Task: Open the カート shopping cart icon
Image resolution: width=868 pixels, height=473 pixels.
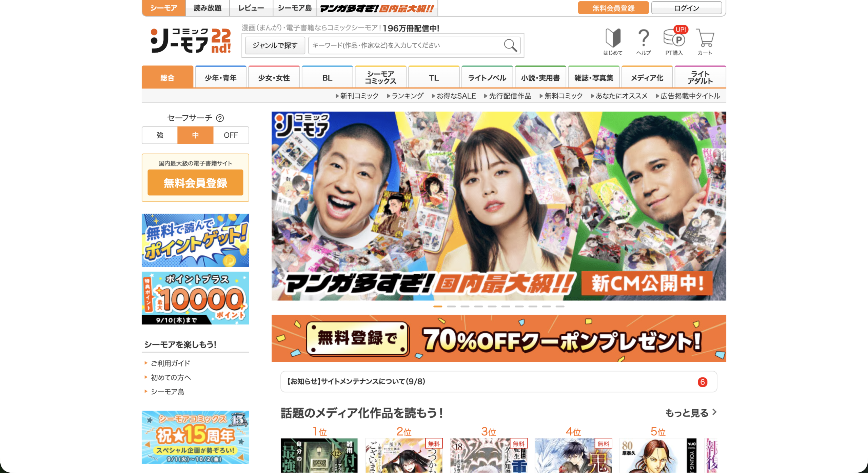Action: point(705,42)
